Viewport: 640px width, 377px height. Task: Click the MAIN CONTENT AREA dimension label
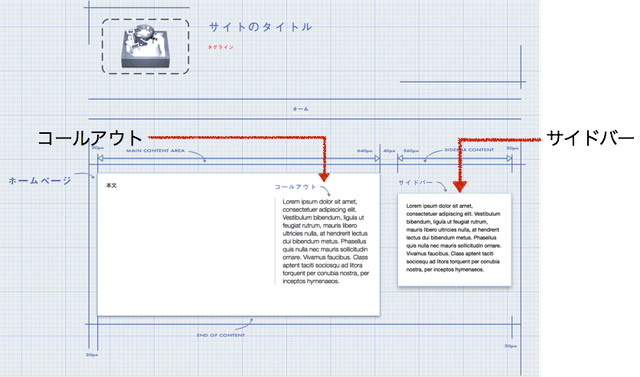[x=155, y=151]
